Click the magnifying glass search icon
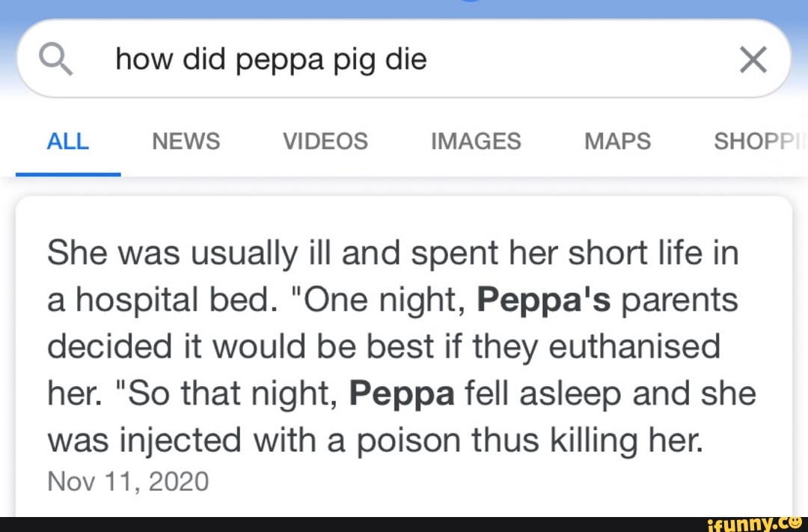 point(55,58)
